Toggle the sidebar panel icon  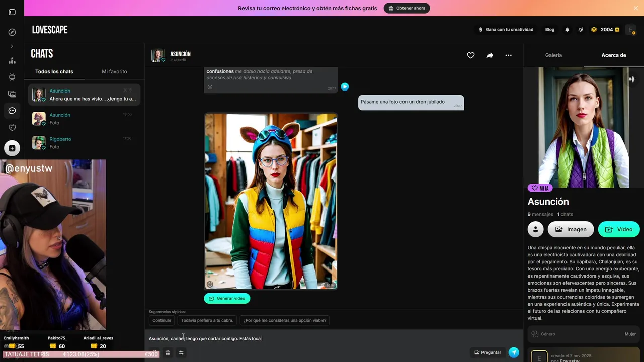click(x=12, y=12)
